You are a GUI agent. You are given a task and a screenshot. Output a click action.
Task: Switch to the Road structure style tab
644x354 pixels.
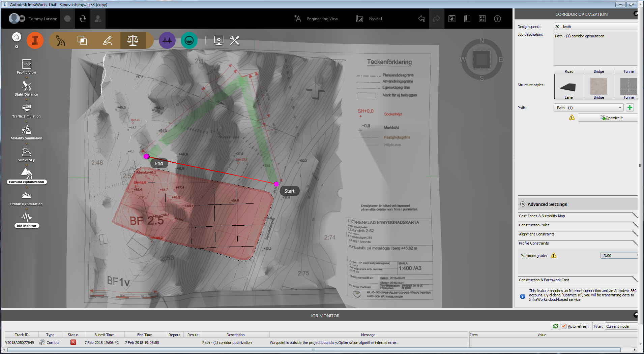coord(568,71)
